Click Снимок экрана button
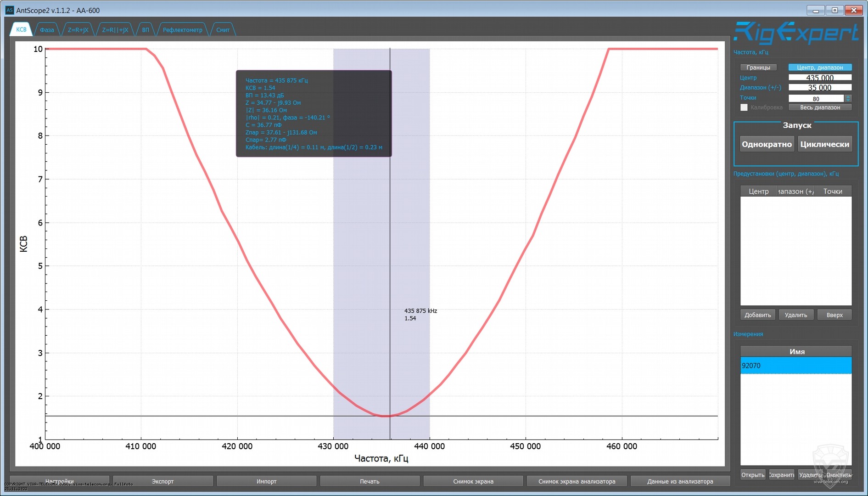 pos(473,481)
